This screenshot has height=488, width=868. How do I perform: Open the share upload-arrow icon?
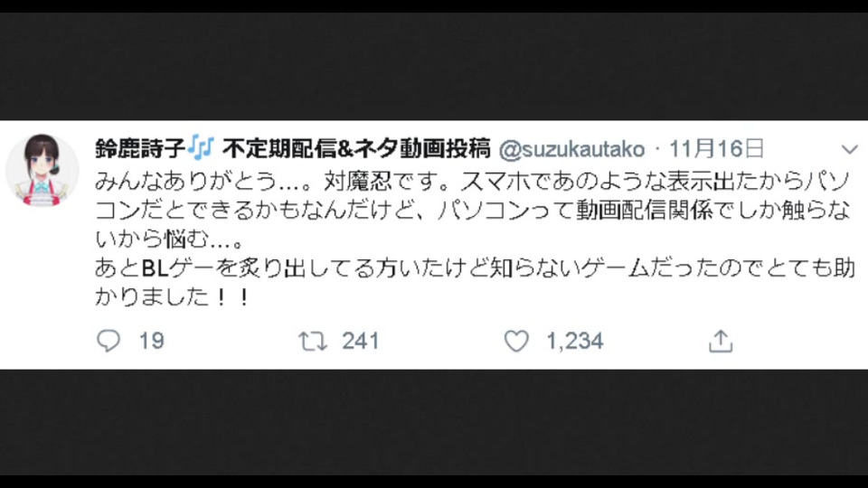point(721,341)
